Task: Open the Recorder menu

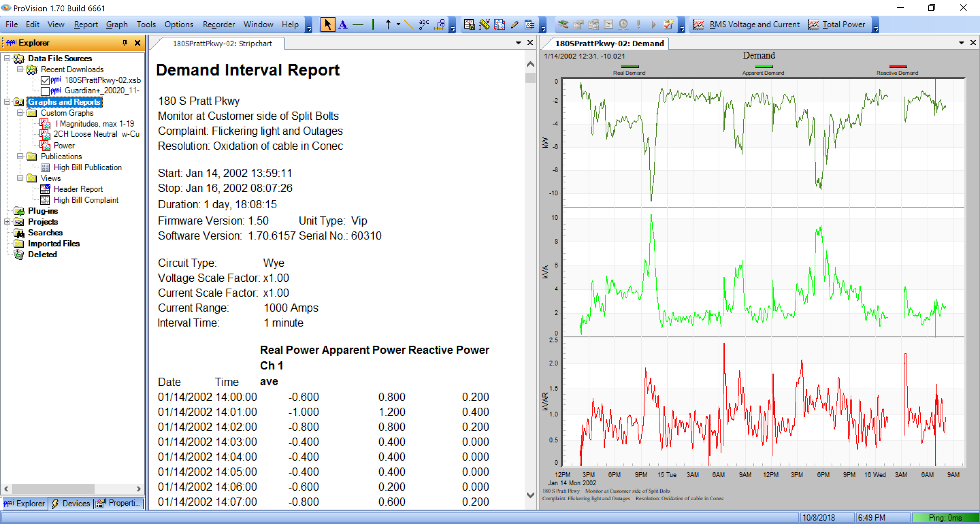Action: (x=219, y=24)
